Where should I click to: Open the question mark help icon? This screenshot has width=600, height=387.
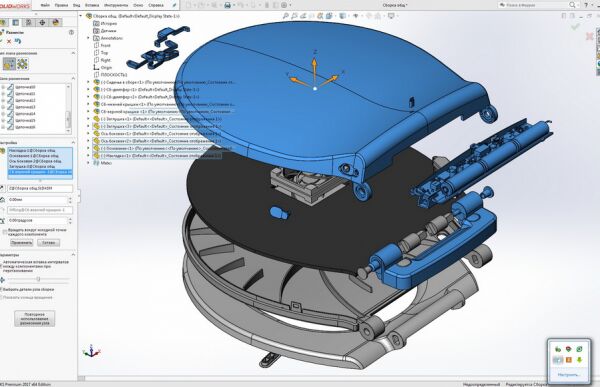(586, 5)
